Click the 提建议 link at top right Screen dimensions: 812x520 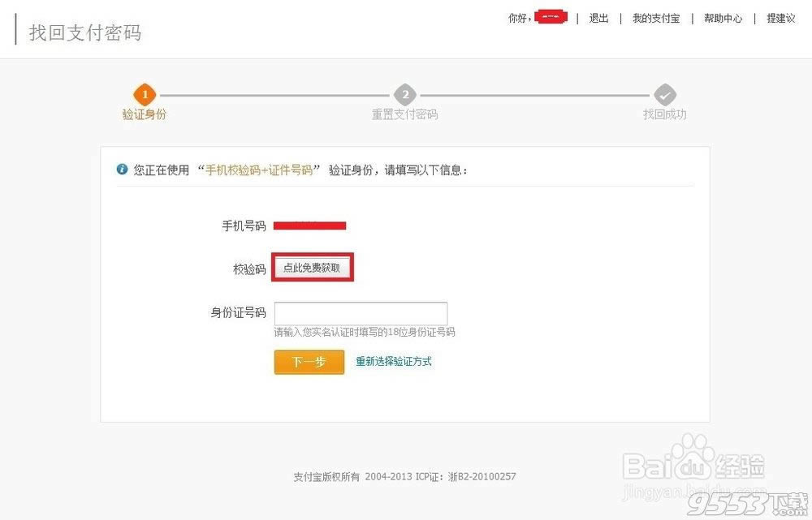pos(780,19)
